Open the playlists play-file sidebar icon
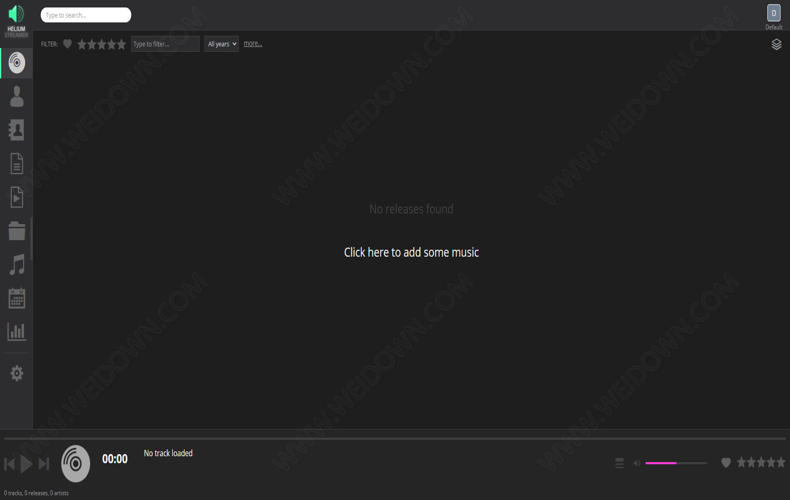 [17, 197]
